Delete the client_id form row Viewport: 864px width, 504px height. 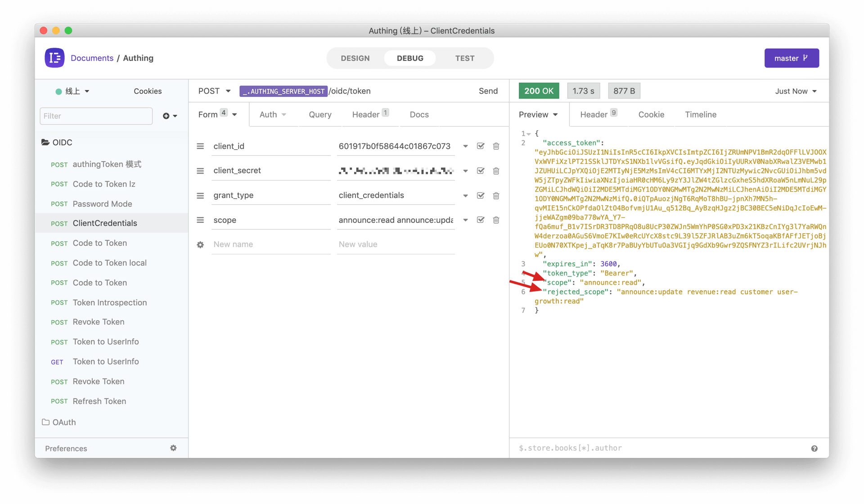click(x=496, y=146)
